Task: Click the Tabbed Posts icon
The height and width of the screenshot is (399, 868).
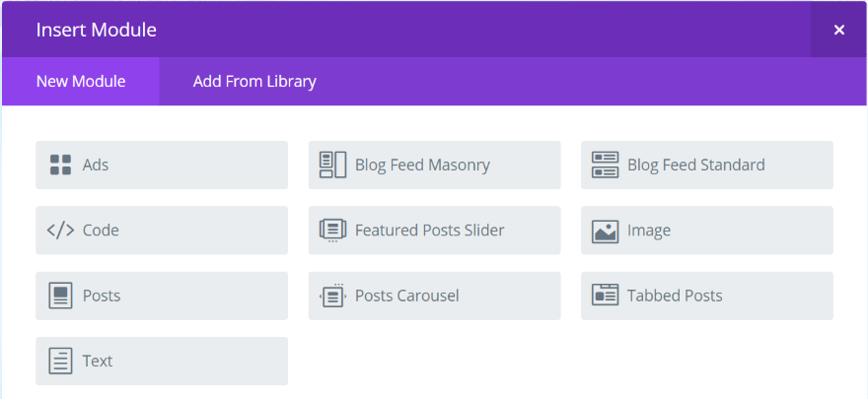Action: coord(605,296)
